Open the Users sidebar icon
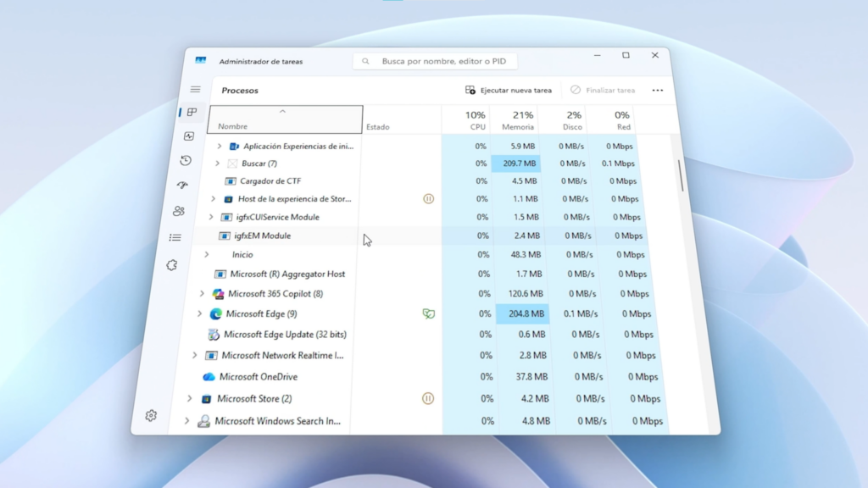Screen dimensions: 868x488 click(179, 211)
